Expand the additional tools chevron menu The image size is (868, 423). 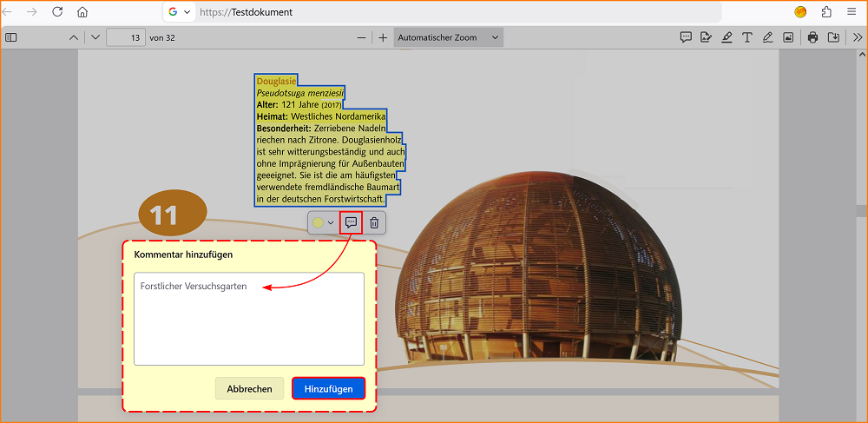(x=857, y=37)
